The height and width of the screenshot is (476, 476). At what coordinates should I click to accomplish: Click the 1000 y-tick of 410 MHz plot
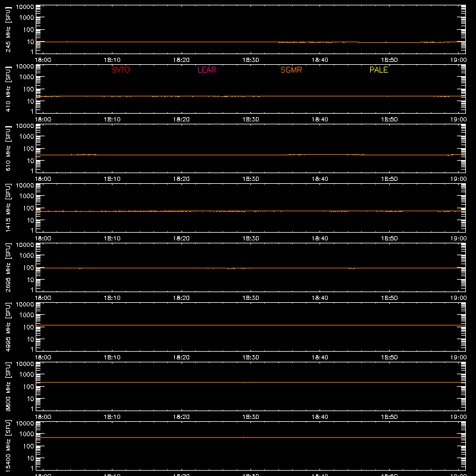point(27,77)
